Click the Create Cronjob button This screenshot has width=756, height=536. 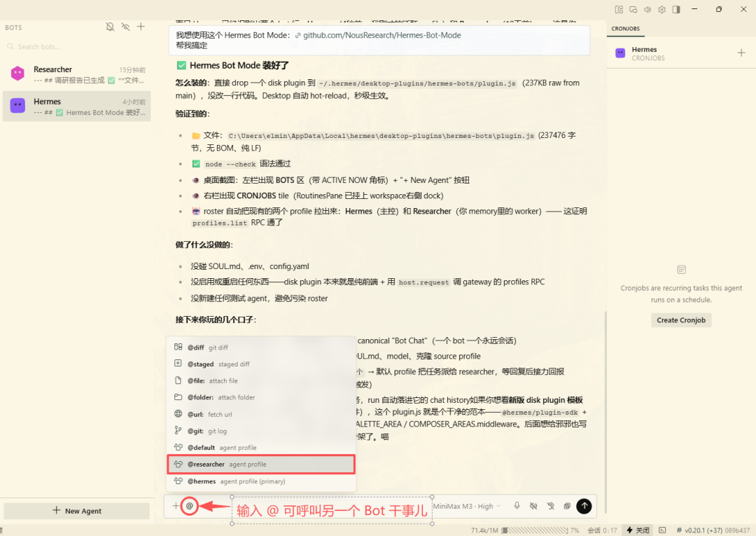point(681,320)
